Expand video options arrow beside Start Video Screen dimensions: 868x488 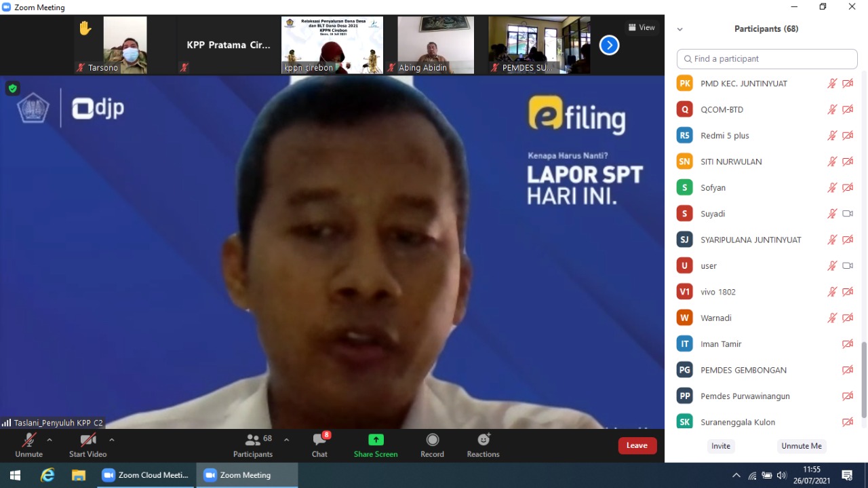point(112,440)
